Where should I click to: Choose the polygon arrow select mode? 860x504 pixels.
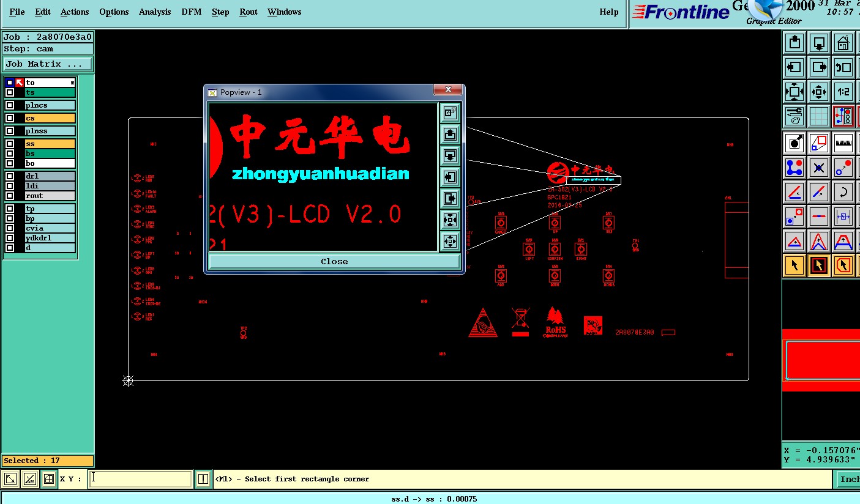(x=843, y=265)
